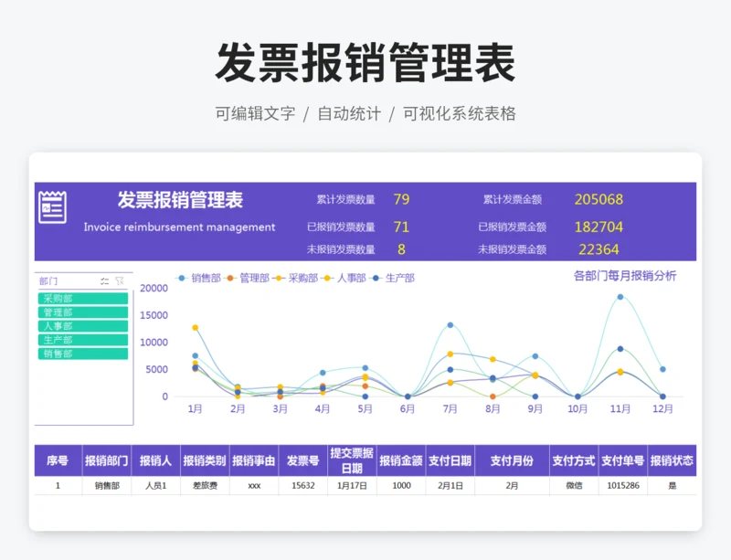The image size is (731, 560).
Task: Click the 已报销发票金额 value 182704
Action: click(599, 227)
